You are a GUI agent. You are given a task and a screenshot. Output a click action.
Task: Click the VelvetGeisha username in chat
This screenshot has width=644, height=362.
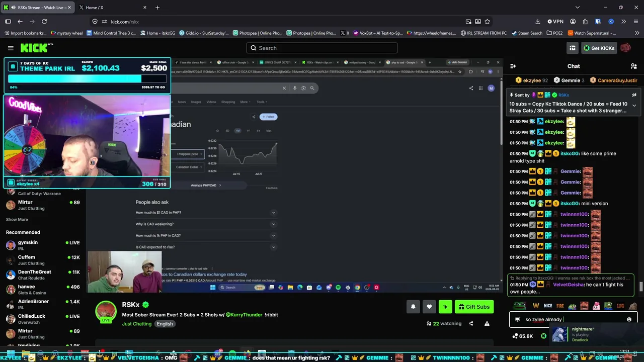click(x=567, y=285)
